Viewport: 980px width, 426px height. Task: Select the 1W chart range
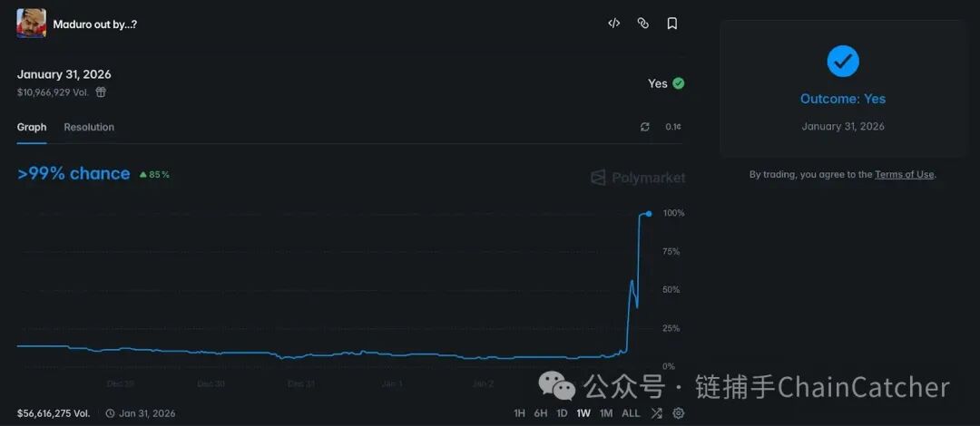point(583,413)
